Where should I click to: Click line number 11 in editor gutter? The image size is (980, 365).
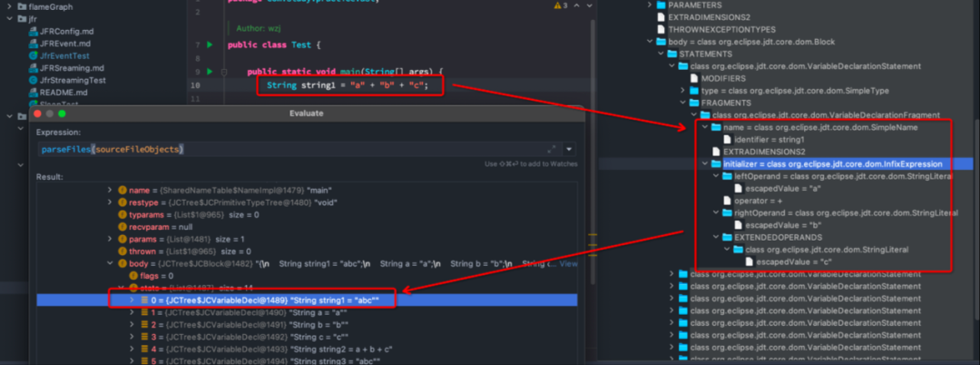pyautogui.click(x=196, y=99)
